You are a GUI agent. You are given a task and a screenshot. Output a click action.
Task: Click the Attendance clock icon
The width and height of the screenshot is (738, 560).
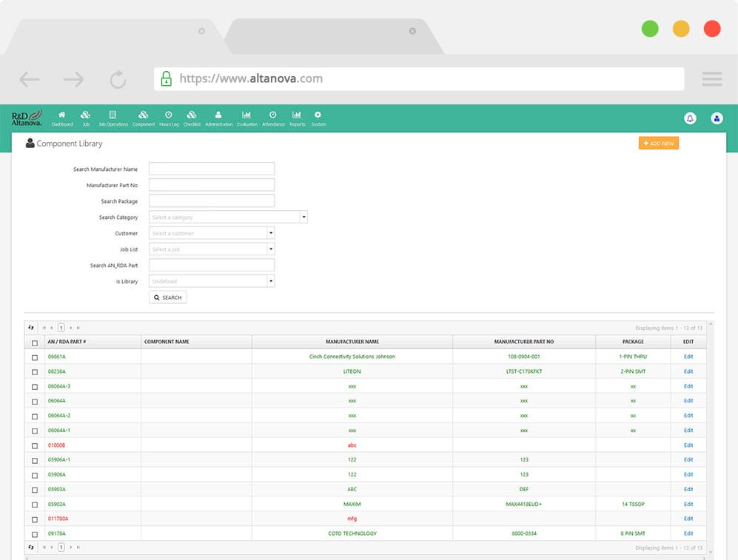tap(273, 115)
